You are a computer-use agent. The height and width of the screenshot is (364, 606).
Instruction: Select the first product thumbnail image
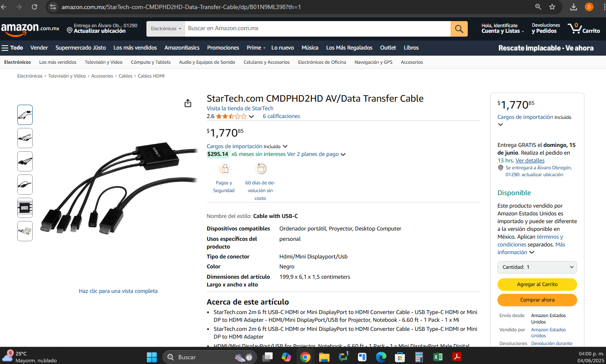pyautogui.click(x=25, y=115)
